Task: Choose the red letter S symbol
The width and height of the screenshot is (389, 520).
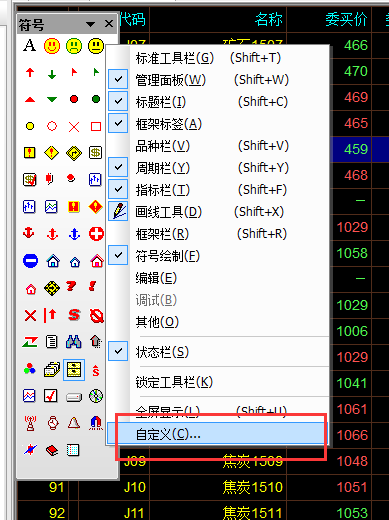Action: click(x=74, y=315)
